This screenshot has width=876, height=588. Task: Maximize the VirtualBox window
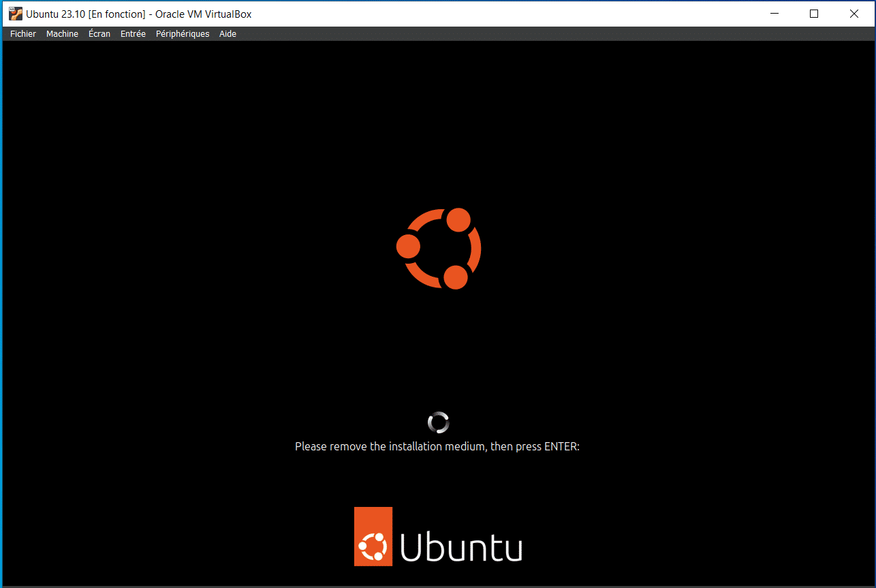(x=814, y=14)
